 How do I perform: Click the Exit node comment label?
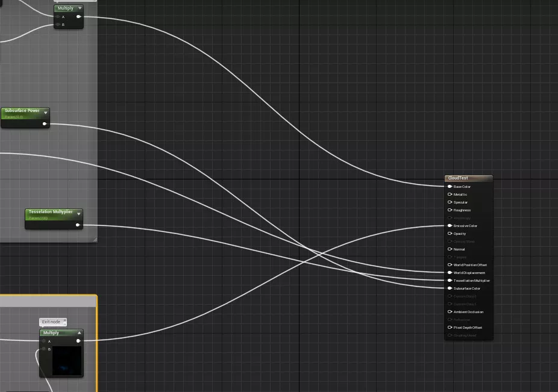pyautogui.click(x=51, y=322)
